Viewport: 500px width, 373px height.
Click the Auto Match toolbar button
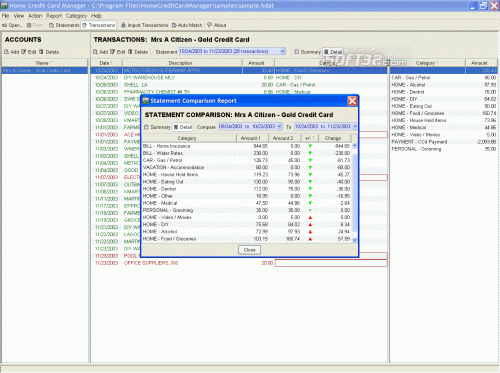click(187, 25)
